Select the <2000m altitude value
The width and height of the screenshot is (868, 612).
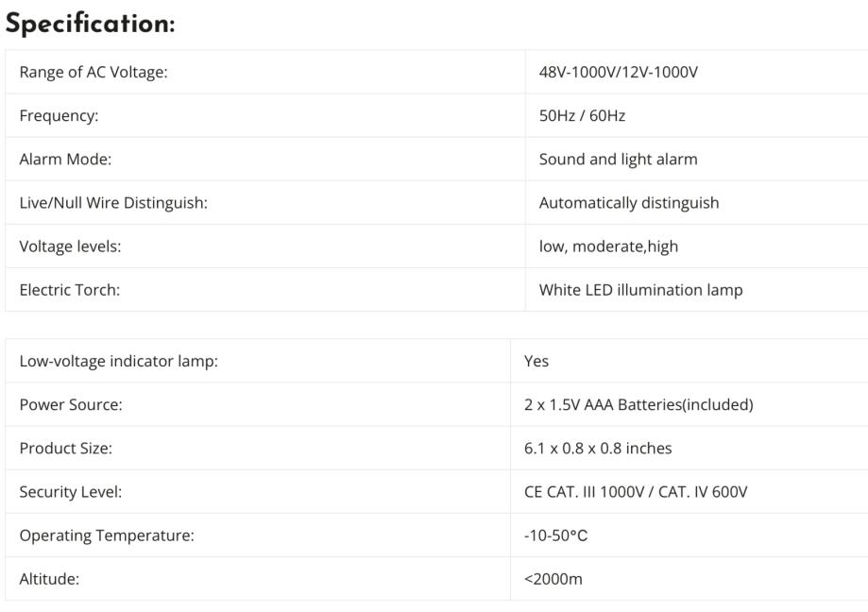pos(553,578)
